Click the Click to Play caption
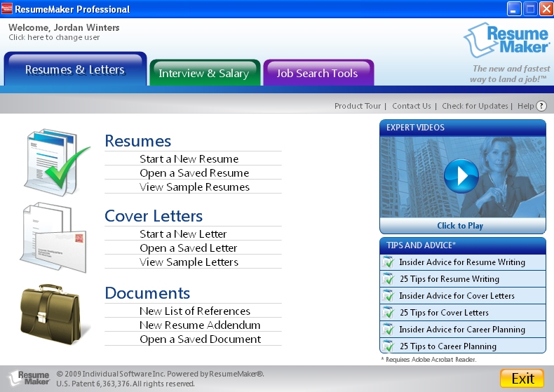 [x=460, y=226]
